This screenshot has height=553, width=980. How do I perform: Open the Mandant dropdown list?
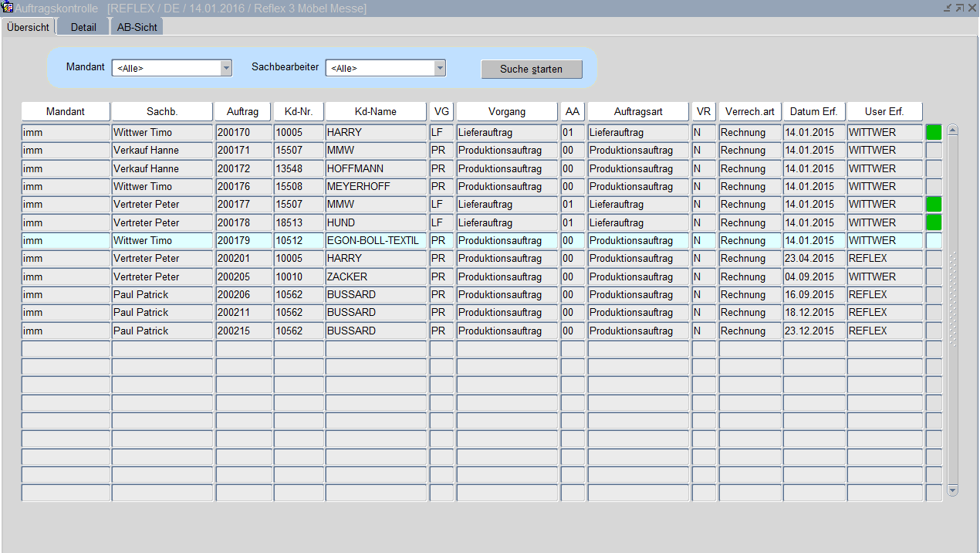point(226,68)
